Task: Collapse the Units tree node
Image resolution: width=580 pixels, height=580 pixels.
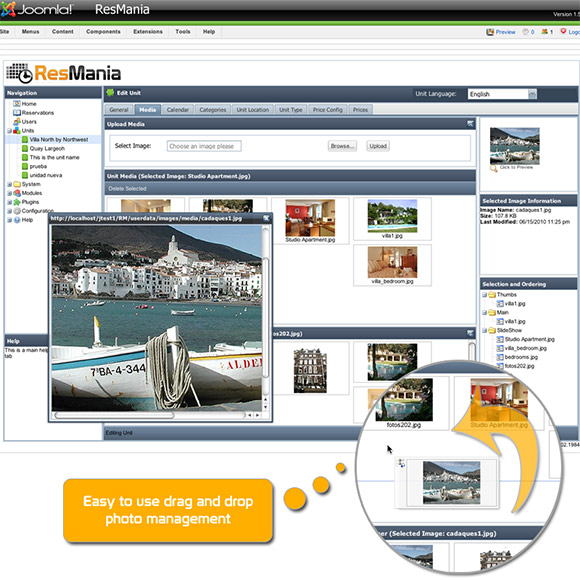Action: [9, 131]
